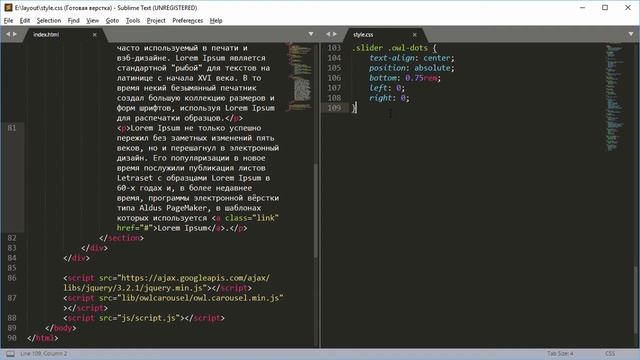The width and height of the screenshot is (640, 360).
Task: Click the owl.carousel.min.js script path
Action: (200, 298)
